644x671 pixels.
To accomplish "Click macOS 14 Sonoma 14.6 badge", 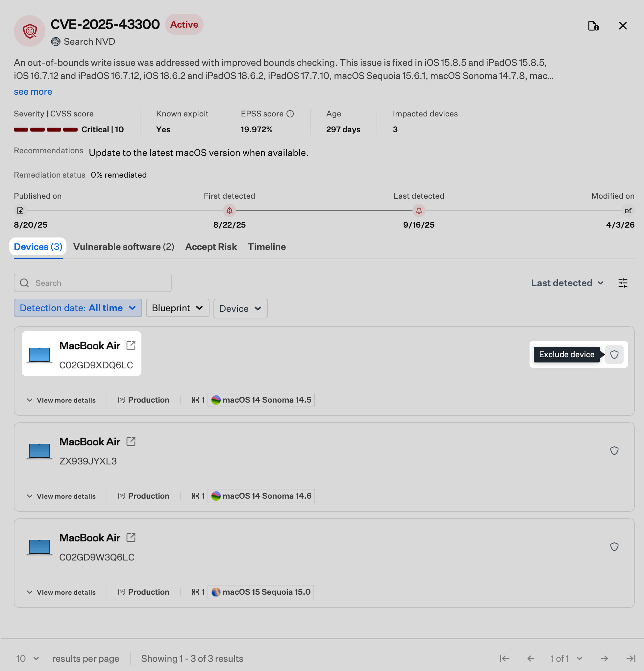I will coord(261,496).
